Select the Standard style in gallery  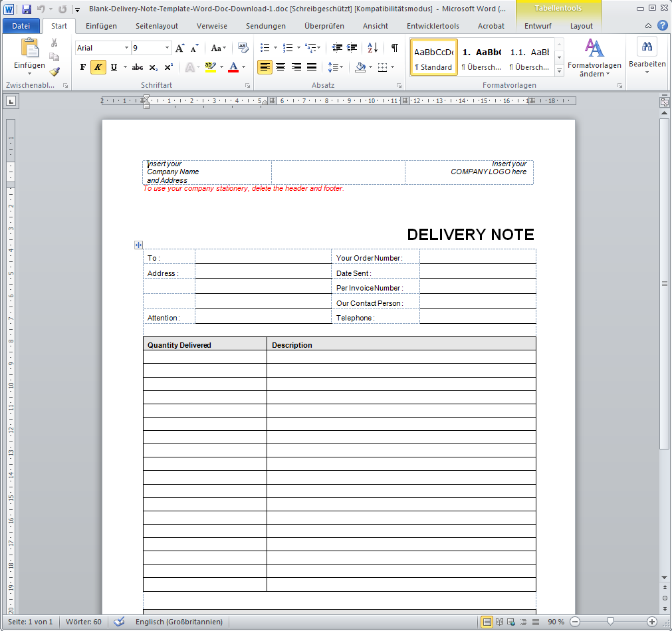[x=433, y=58]
